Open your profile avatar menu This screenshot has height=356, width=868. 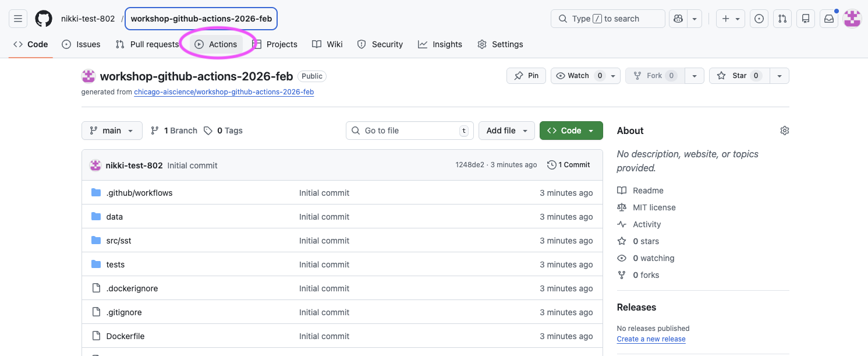pos(852,18)
